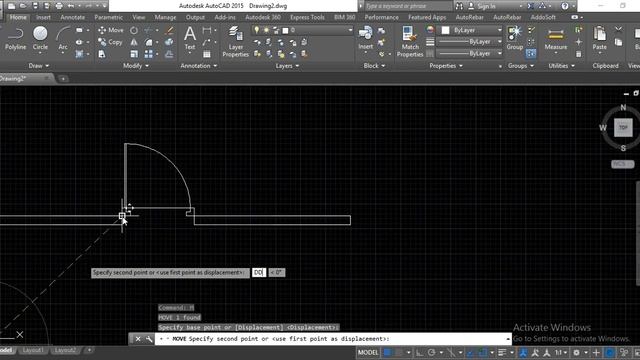The image size is (640, 360).
Task: Click the layer color swatch in Layers panel
Action: [x=285, y=30]
